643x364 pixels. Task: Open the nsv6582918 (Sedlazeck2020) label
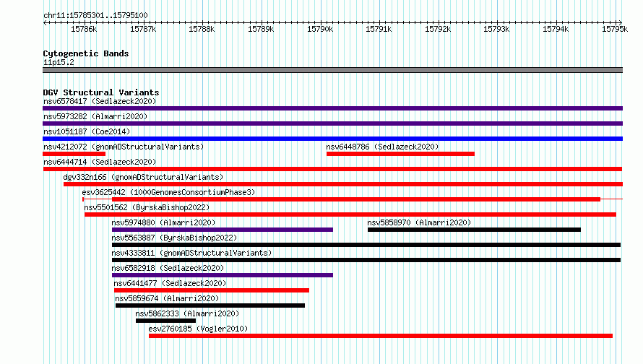168,268
